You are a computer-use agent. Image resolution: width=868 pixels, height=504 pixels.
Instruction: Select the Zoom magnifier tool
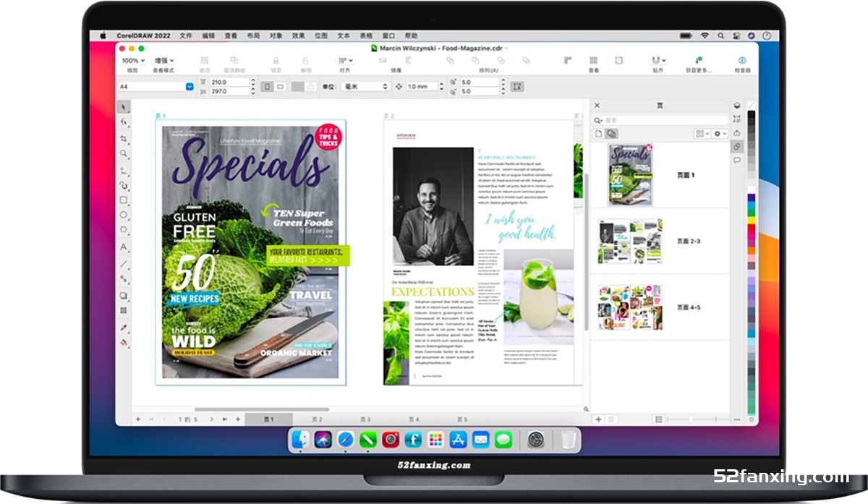[x=124, y=154]
